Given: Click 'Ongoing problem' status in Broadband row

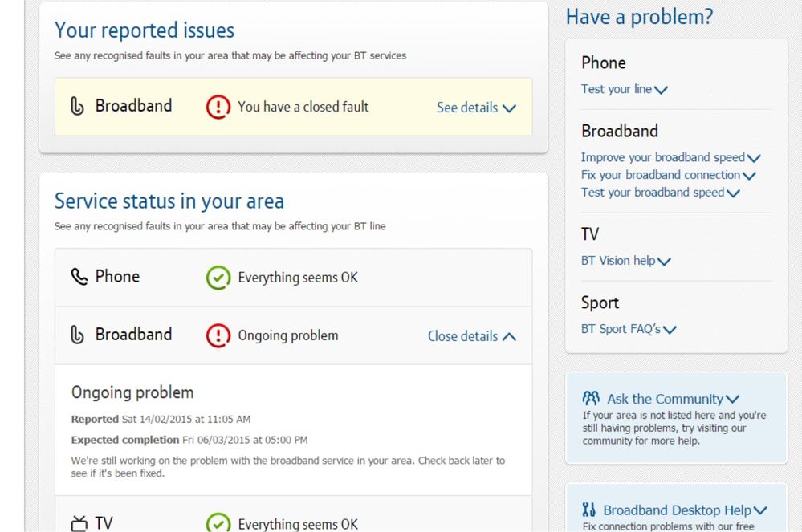Looking at the screenshot, I should (288, 335).
